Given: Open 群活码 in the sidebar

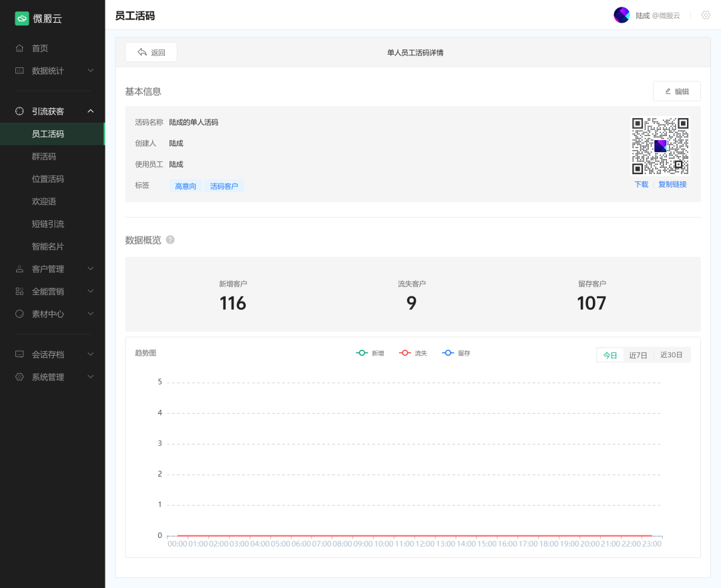Looking at the screenshot, I should [44, 156].
